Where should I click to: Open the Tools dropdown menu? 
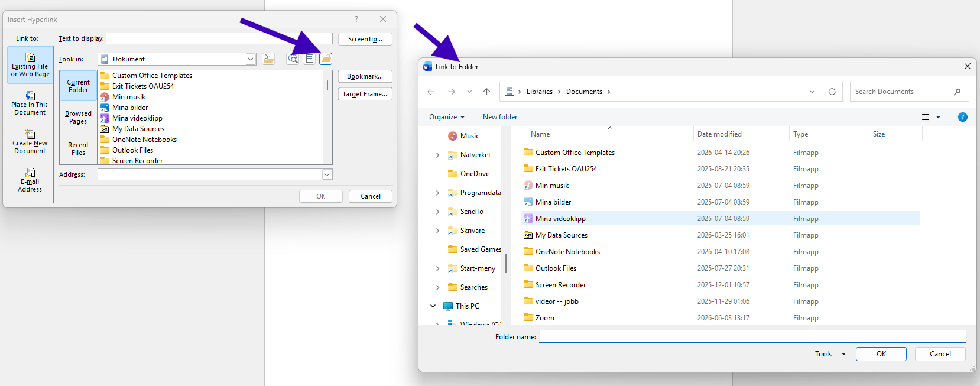pyautogui.click(x=830, y=354)
